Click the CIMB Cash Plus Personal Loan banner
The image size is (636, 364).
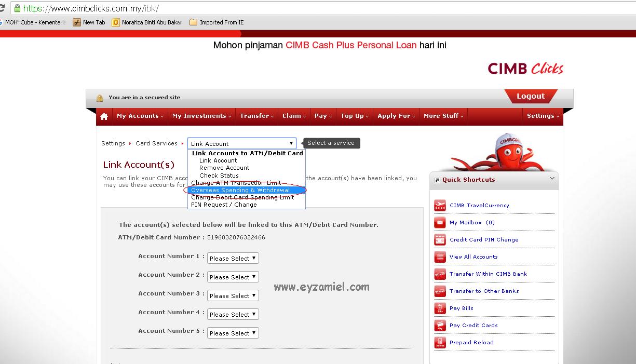330,45
